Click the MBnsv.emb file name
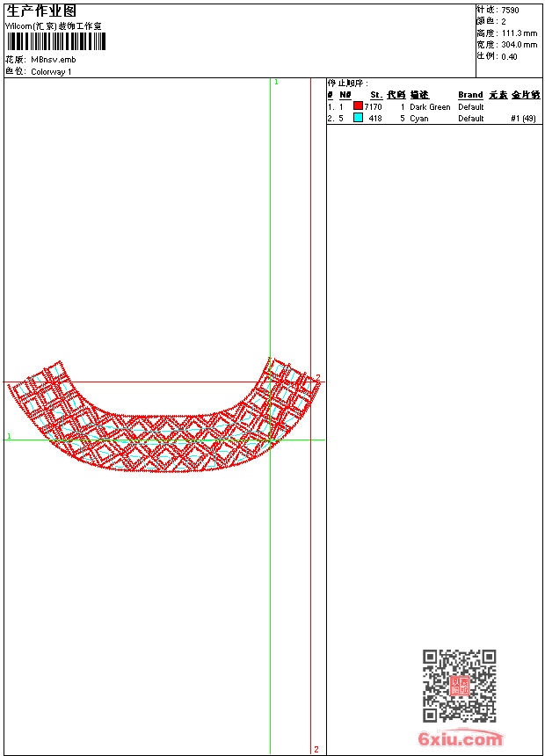 click(x=54, y=60)
